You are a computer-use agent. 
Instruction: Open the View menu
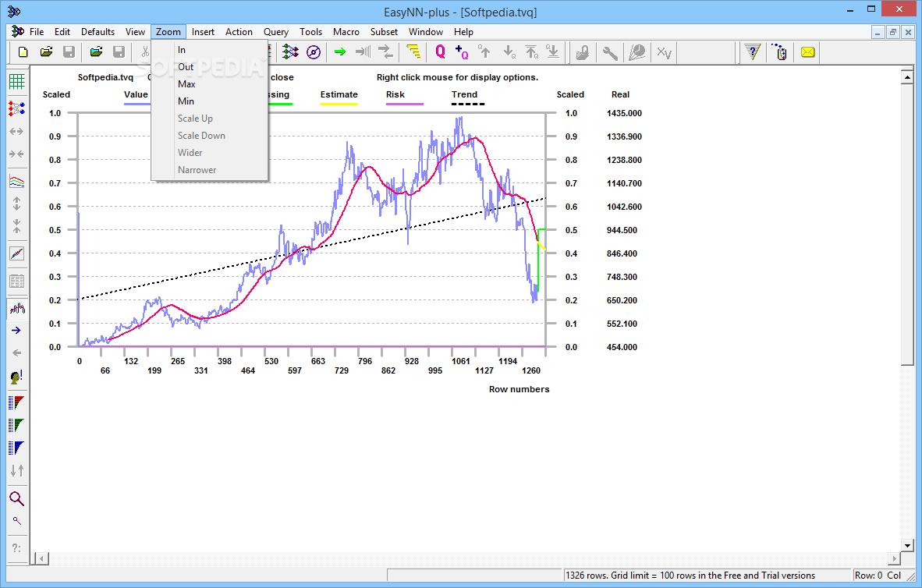[135, 32]
